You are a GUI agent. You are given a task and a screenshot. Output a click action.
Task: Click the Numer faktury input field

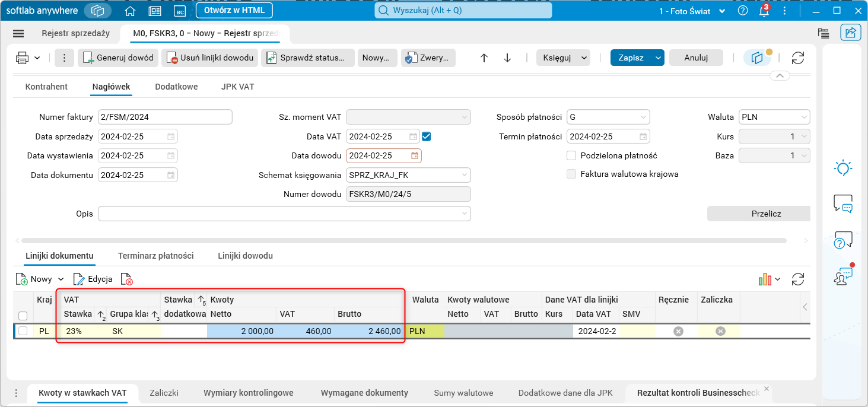coord(165,117)
